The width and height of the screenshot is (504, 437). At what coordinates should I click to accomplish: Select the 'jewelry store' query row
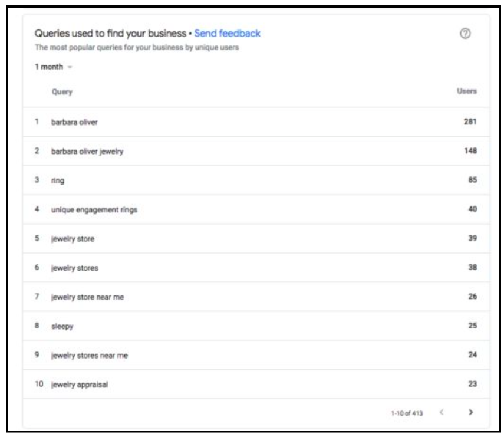click(x=256, y=239)
